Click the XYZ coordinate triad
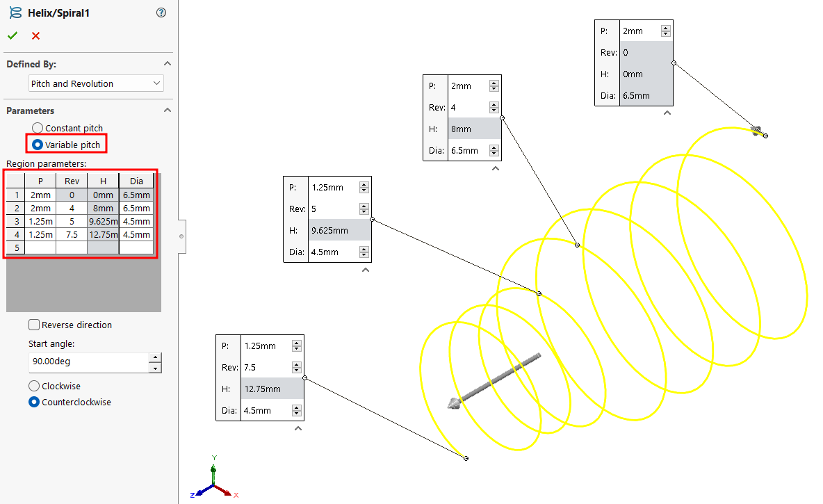 click(x=213, y=481)
